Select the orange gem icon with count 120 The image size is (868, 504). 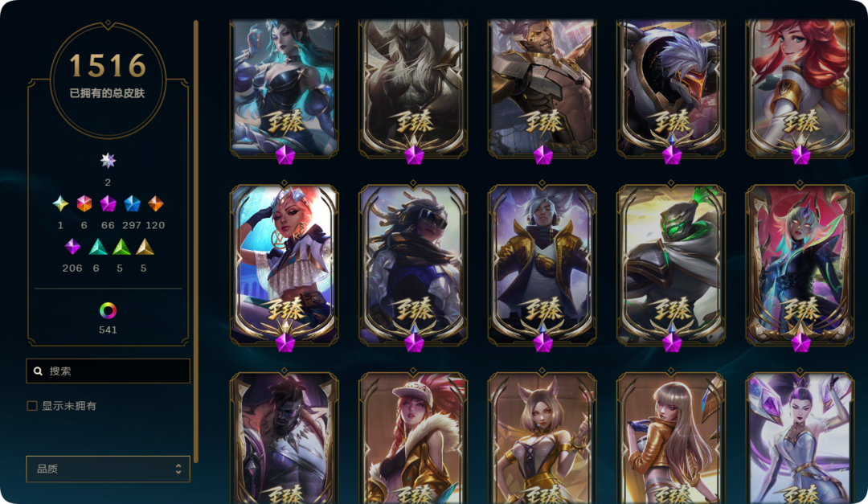coord(156,204)
